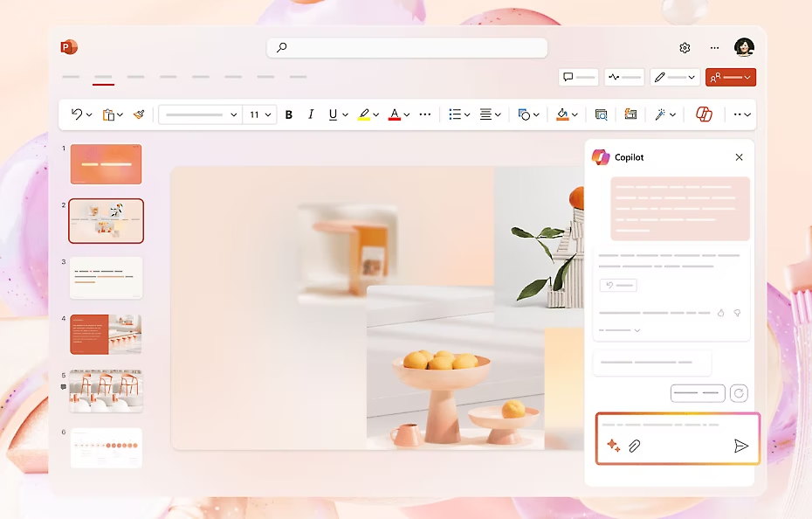Select slide 3 thumbnail
Screen dimensions: 812x519
click(x=107, y=278)
